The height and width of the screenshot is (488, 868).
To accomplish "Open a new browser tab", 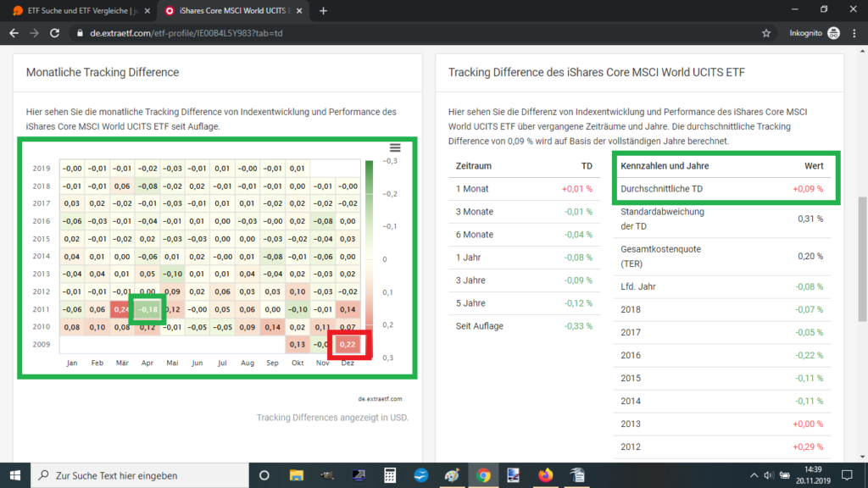I will click(323, 11).
